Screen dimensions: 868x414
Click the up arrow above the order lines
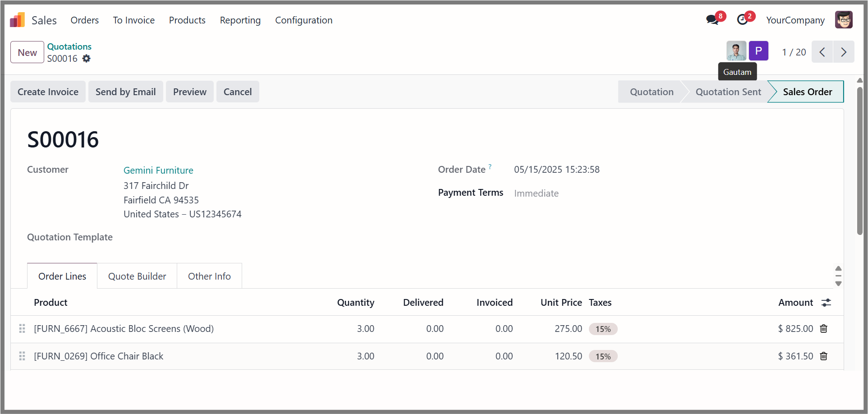click(x=838, y=268)
